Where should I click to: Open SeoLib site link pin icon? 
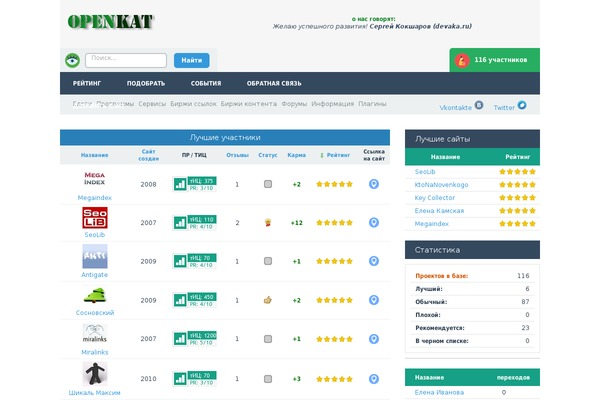click(x=374, y=222)
